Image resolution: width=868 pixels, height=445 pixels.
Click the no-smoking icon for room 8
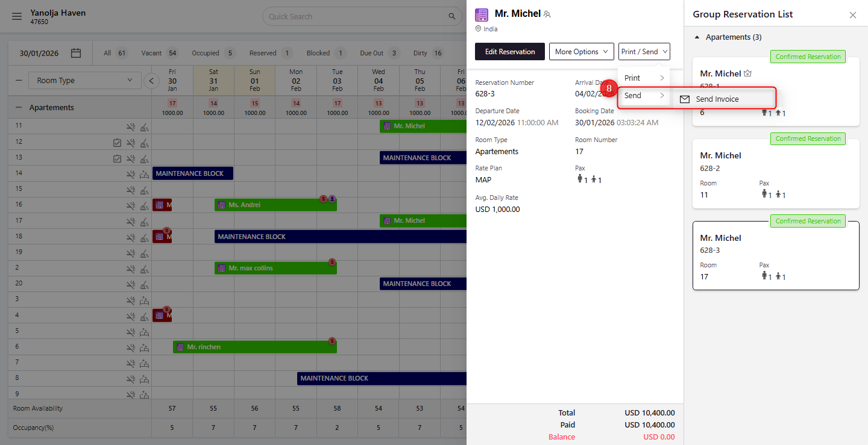coord(130,378)
